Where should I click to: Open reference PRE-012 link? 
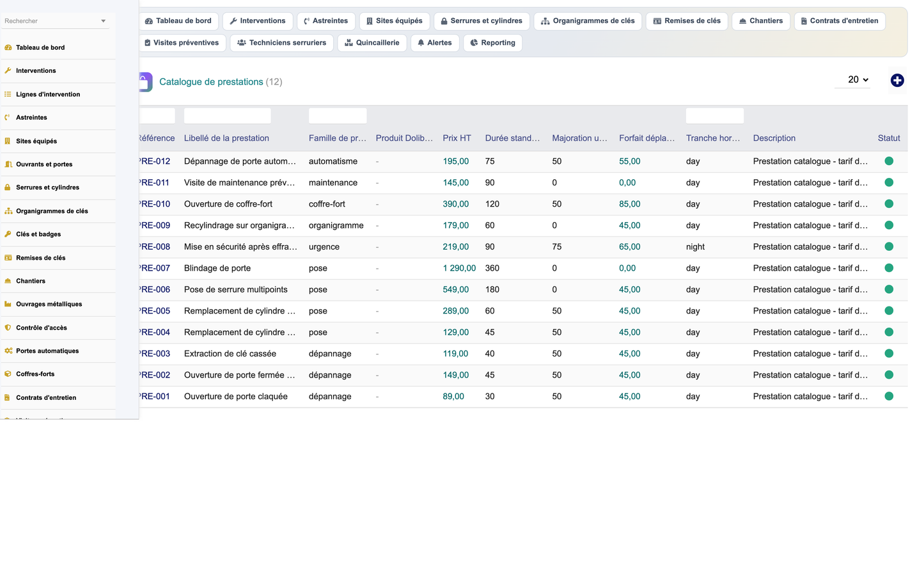click(155, 161)
